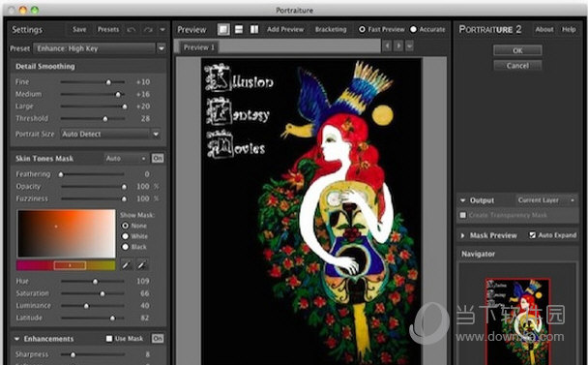Click the Save settings button
The height and width of the screenshot is (365, 588).
coord(79,30)
